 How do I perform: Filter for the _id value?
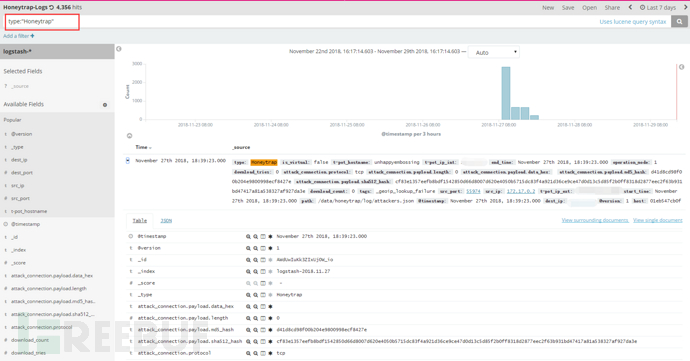248,260
